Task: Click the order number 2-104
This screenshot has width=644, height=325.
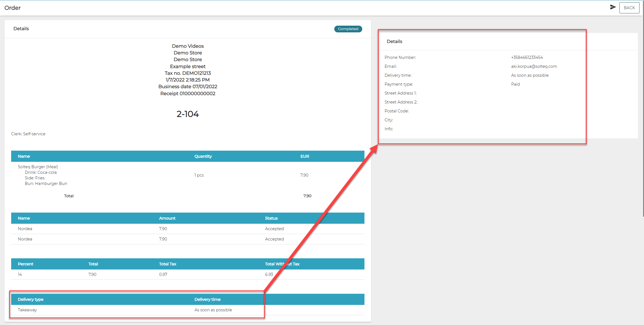Action: click(187, 114)
